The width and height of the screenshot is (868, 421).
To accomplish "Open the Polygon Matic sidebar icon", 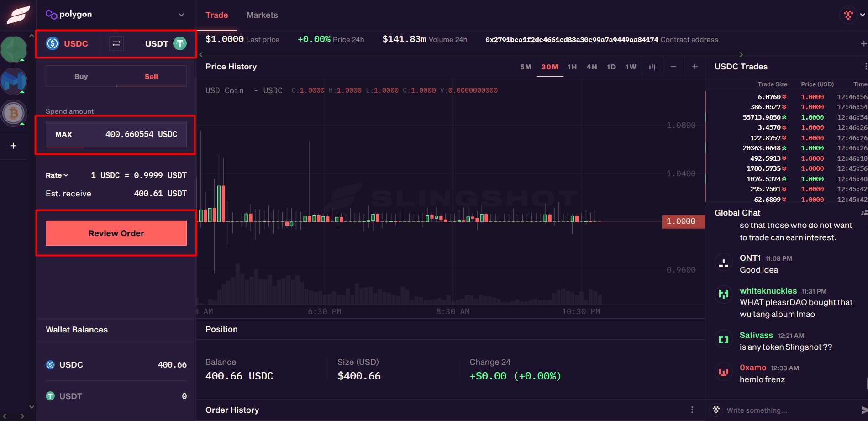I will click(14, 81).
